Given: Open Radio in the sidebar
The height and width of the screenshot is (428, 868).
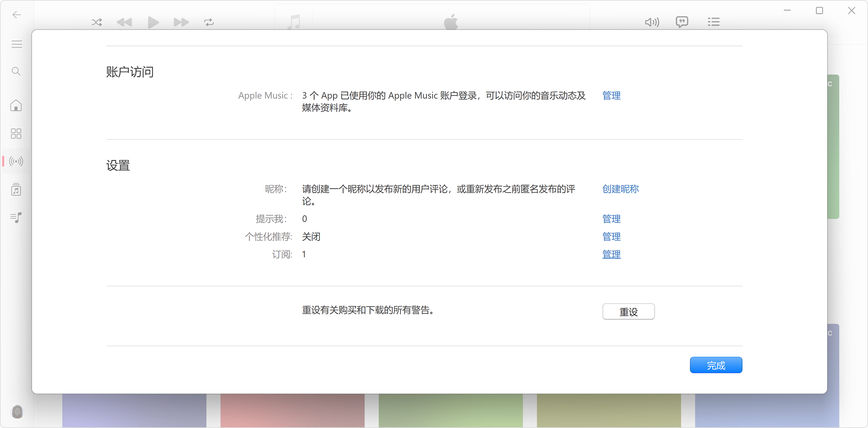Looking at the screenshot, I should [x=16, y=161].
